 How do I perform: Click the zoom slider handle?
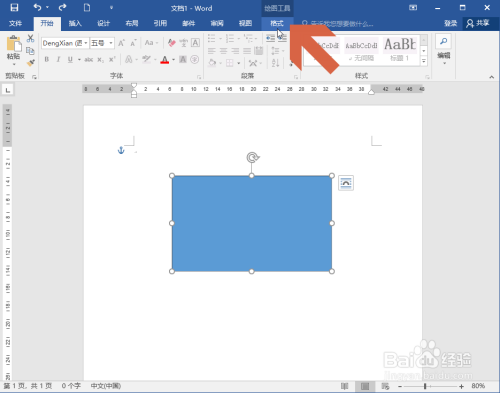[x=425, y=386]
